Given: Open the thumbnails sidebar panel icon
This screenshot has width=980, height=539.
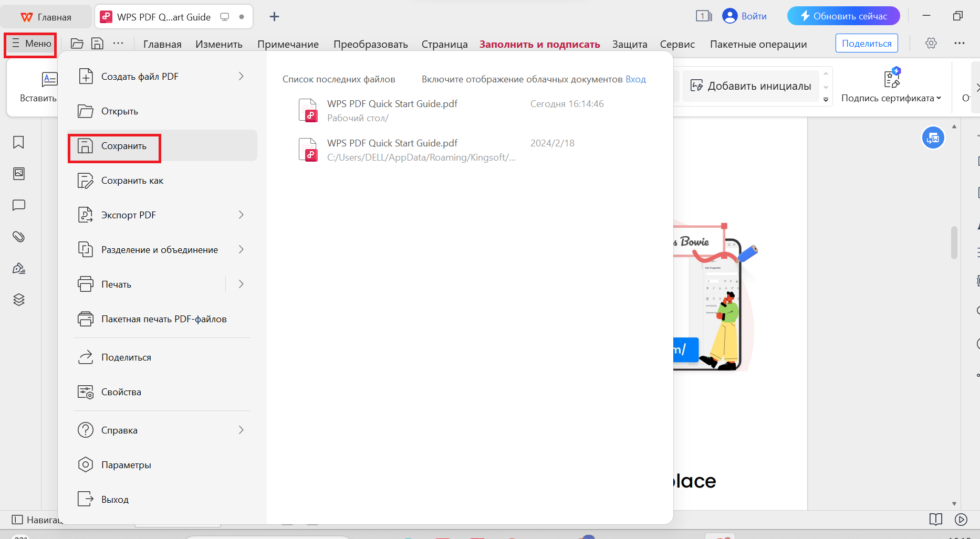Looking at the screenshot, I should coord(19,174).
